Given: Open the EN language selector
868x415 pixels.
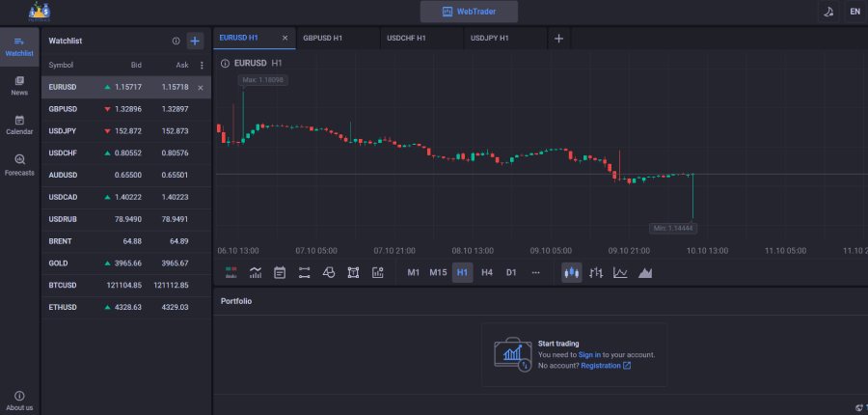Looking at the screenshot, I should tap(854, 12).
